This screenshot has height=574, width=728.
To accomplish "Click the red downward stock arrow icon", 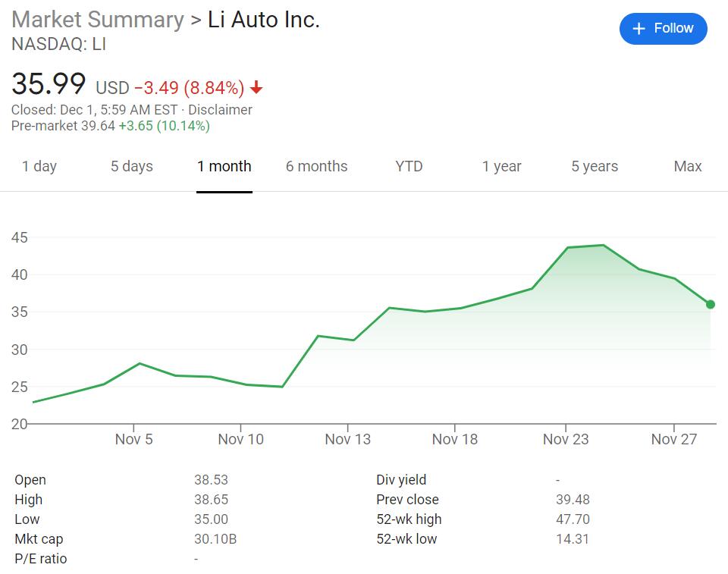I will tap(257, 86).
